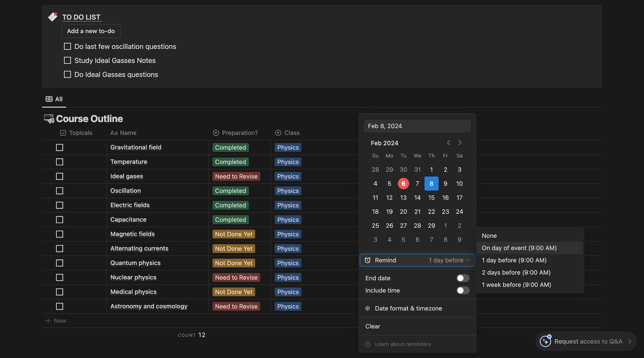The image size is (644, 358).
Task: Check 'Study Ideal Gasses Notes' to-do
Action: (x=67, y=60)
